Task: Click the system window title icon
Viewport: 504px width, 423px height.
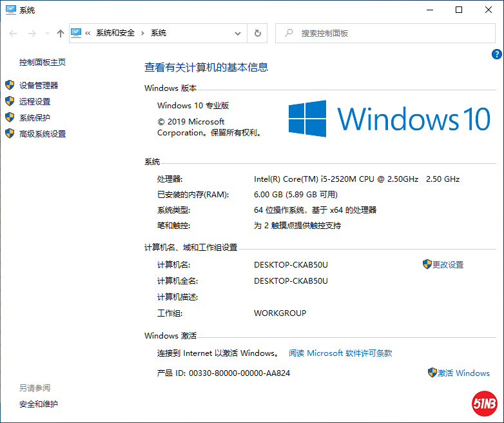Action: (10, 10)
